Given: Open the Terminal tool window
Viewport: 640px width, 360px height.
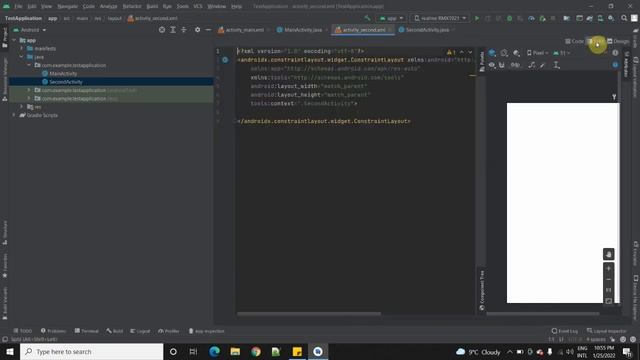Looking at the screenshot, I should (x=87, y=331).
